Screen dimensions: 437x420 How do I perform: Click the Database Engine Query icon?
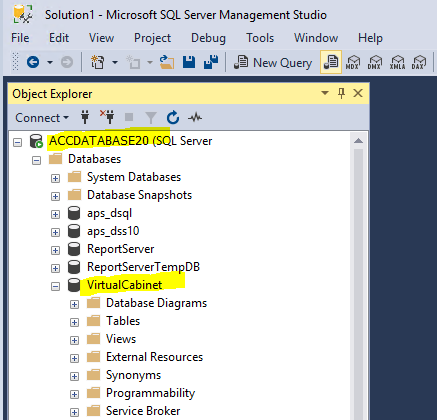(331, 62)
